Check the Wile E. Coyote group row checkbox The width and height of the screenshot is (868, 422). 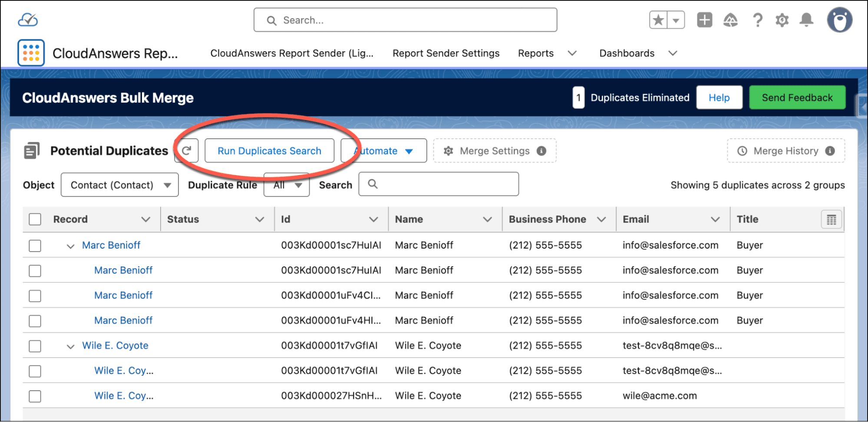pos(35,346)
